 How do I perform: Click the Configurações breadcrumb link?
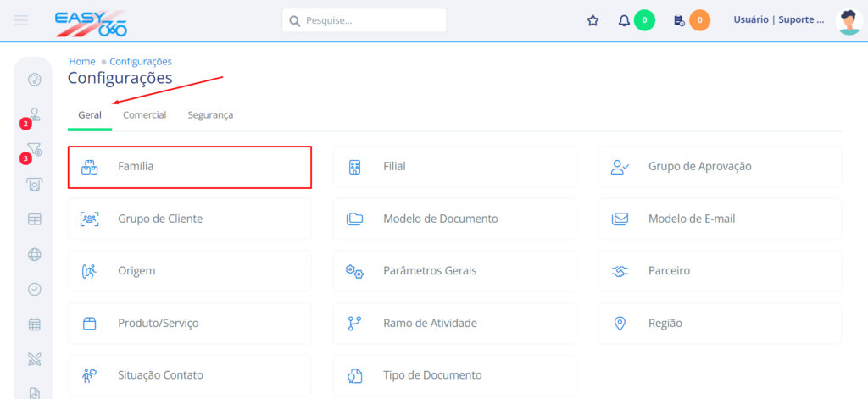coord(141,62)
